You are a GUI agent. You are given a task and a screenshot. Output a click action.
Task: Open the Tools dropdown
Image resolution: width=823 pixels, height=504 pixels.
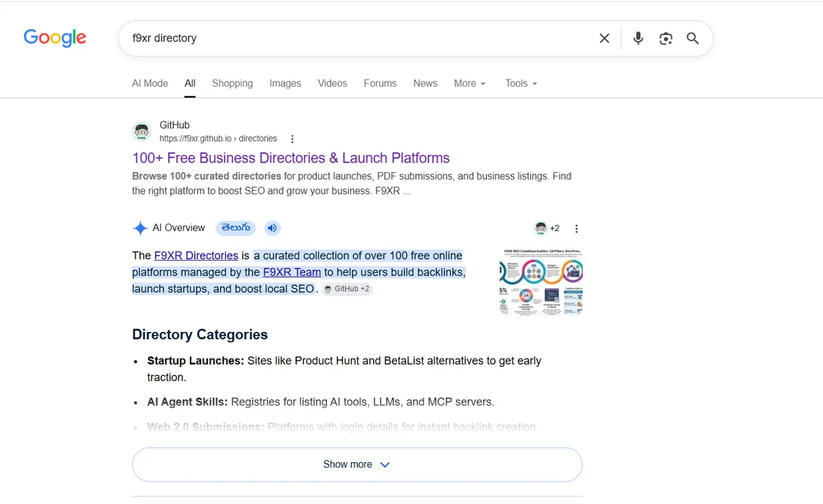[x=521, y=83]
